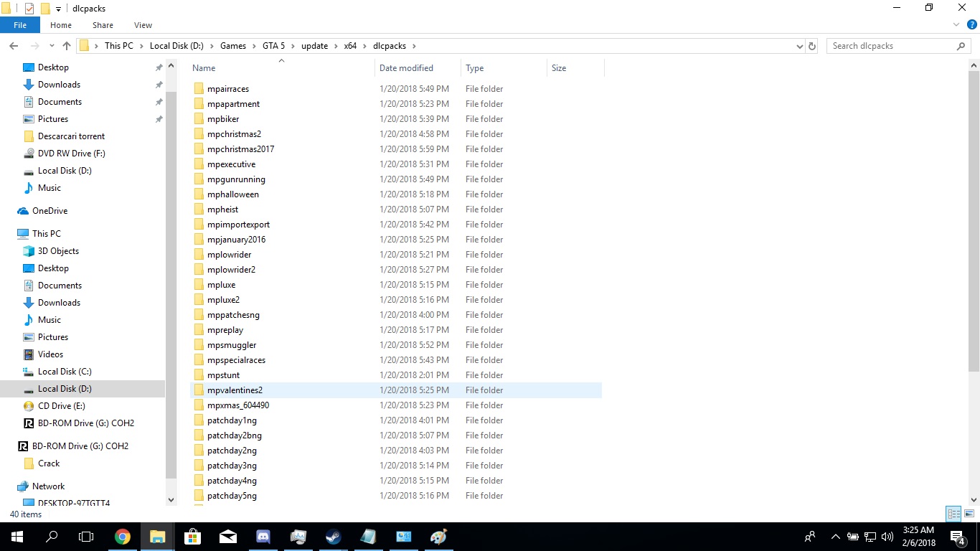
Task: Click the search magnifier icon
Action: point(961,46)
